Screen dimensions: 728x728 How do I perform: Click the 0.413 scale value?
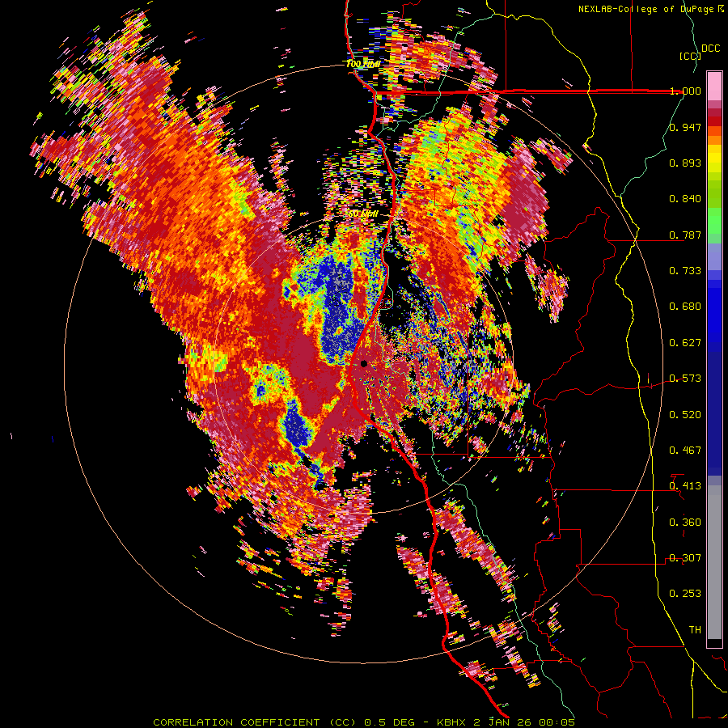tap(685, 486)
